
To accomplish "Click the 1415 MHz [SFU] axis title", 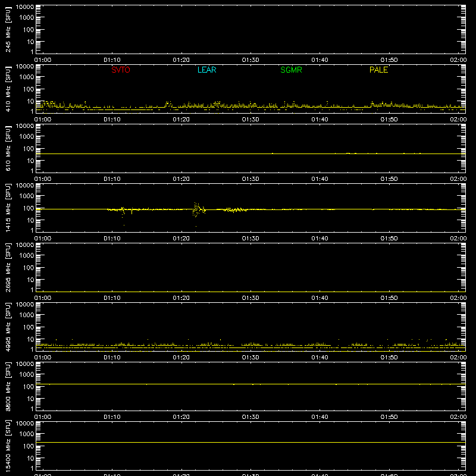I will [8, 208].
